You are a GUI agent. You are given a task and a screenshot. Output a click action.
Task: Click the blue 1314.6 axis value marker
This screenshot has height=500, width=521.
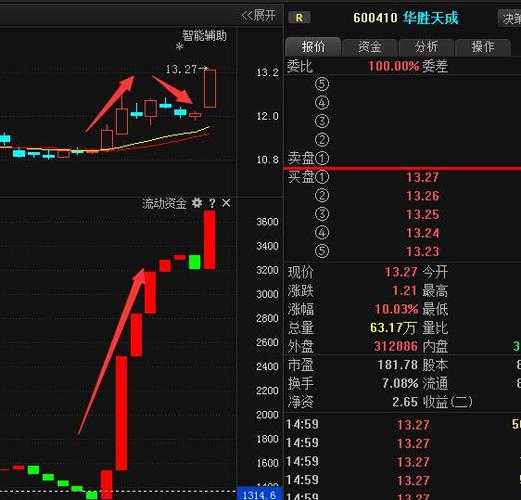click(259, 494)
